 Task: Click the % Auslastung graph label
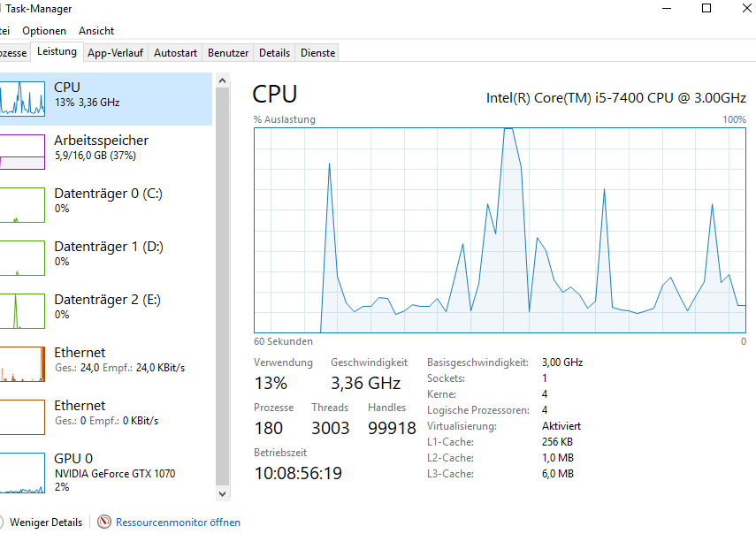285,119
